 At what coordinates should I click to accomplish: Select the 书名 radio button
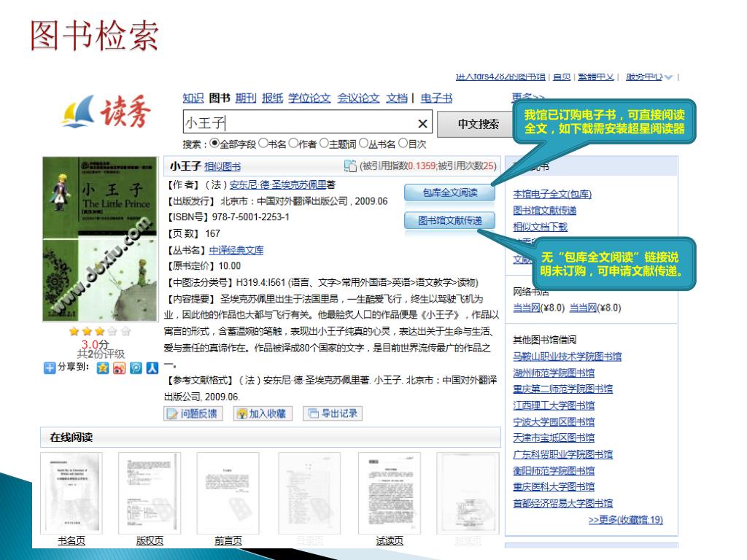263,143
